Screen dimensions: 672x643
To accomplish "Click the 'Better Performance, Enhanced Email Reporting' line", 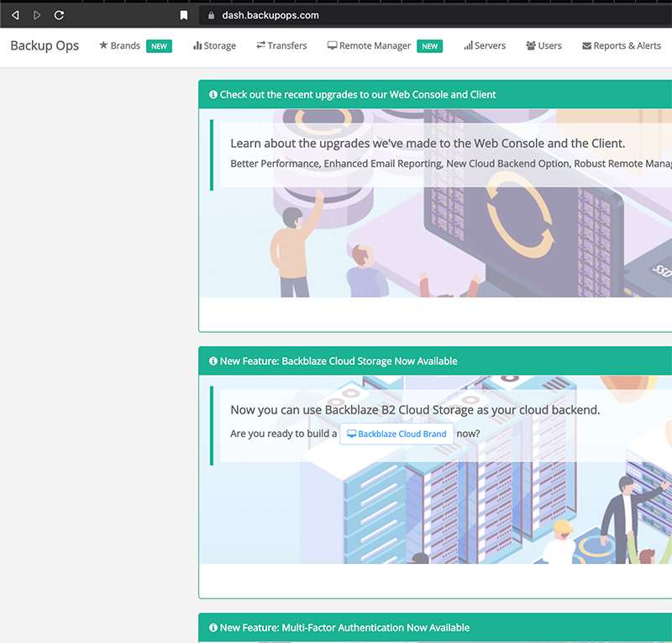I will click(x=451, y=163).
